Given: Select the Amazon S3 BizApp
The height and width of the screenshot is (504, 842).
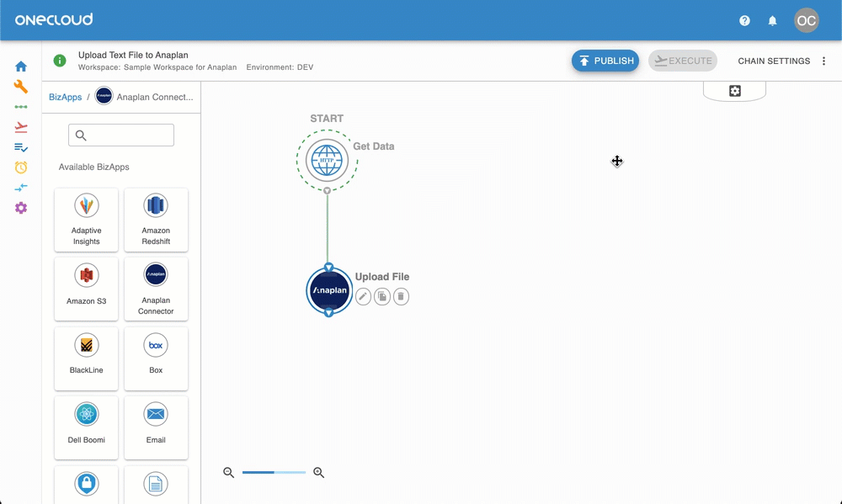Looking at the screenshot, I should [87, 289].
